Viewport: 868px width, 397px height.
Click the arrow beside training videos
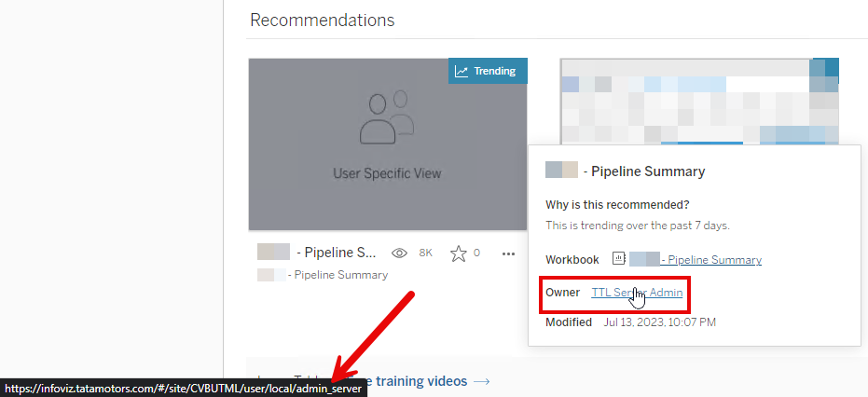point(482,381)
